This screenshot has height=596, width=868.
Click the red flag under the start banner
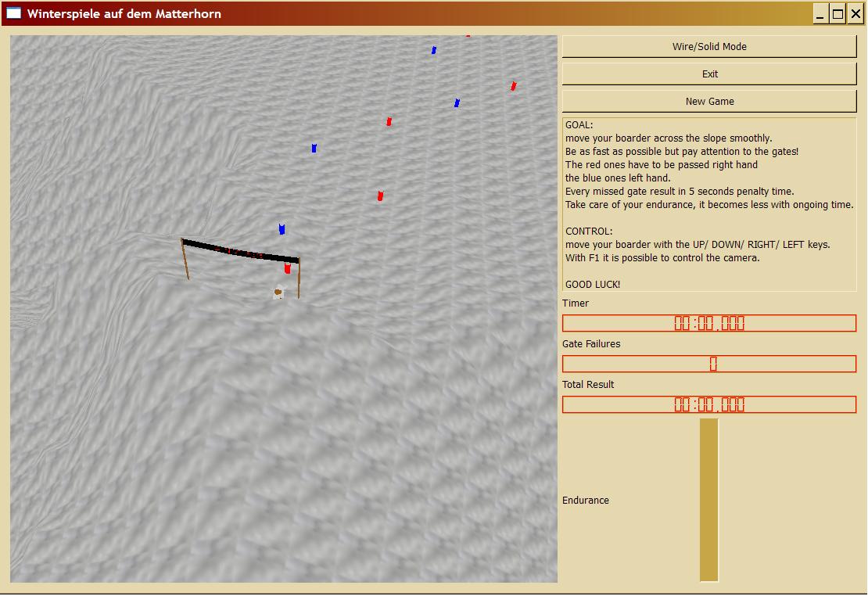(287, 268)
